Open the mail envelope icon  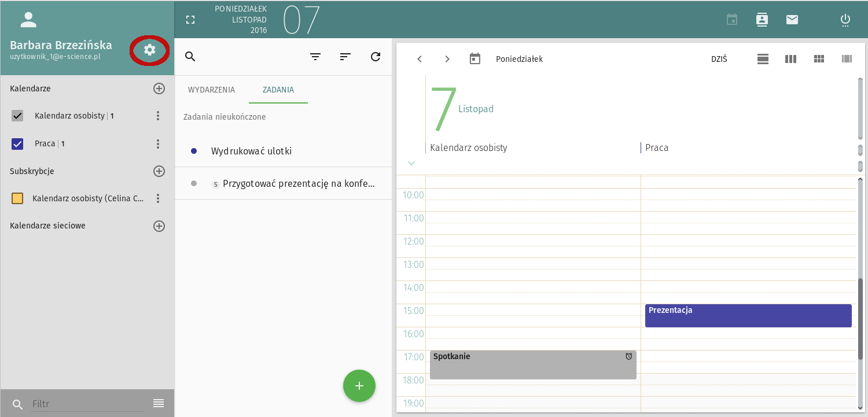(792, 20)
